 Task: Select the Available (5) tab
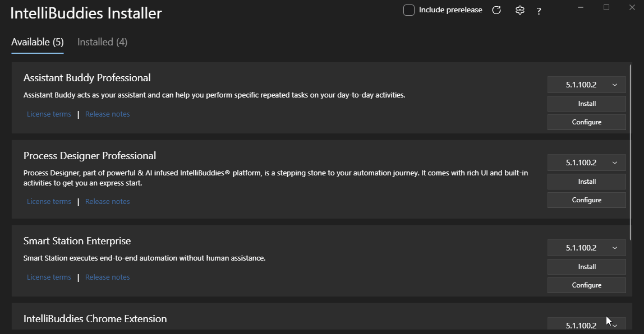tap(38, 42)
